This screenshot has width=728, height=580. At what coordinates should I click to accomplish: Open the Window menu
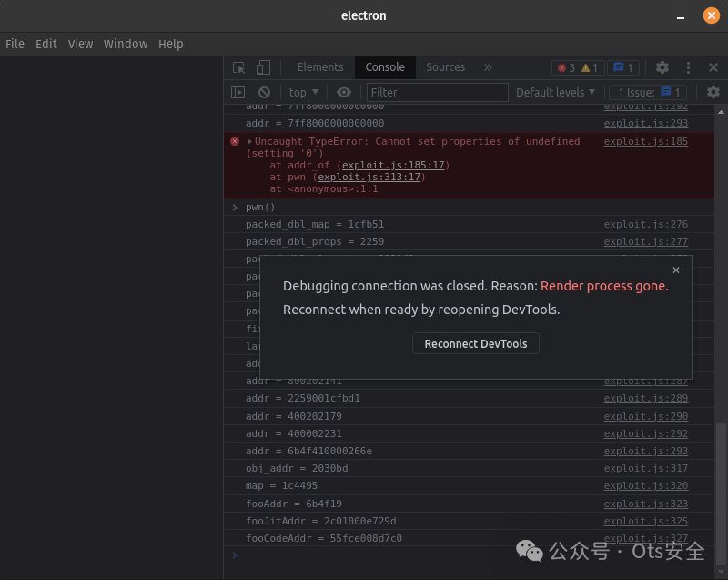pos(126,44)
